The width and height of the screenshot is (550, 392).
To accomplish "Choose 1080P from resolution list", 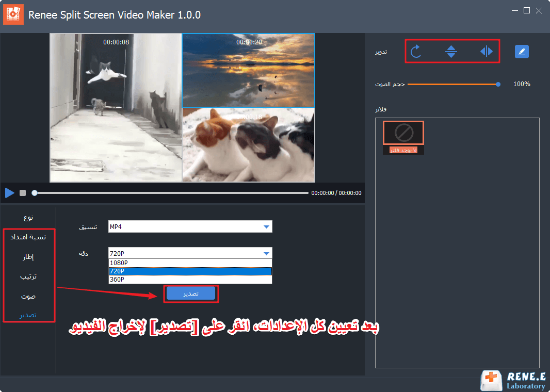I will (x=190, y=263).
